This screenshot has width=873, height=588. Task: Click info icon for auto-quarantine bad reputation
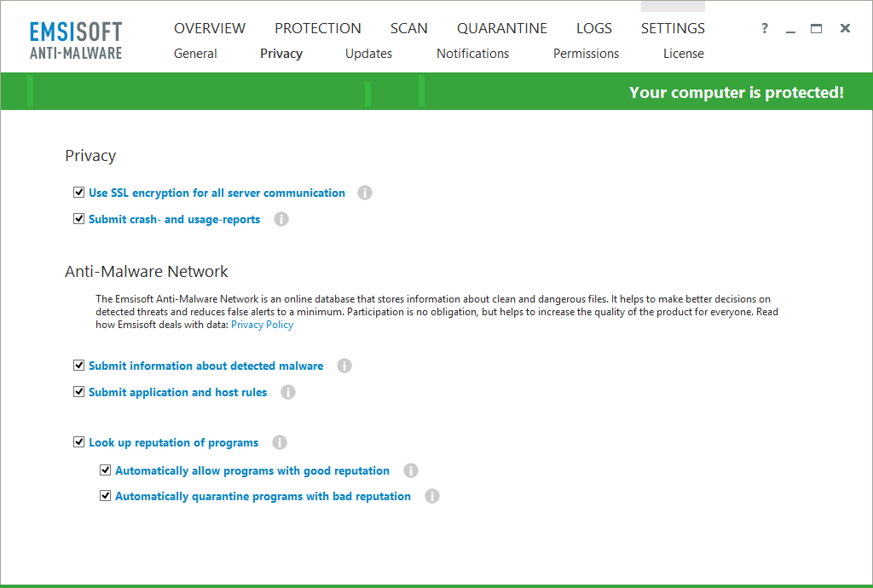(x=432, y=496)
